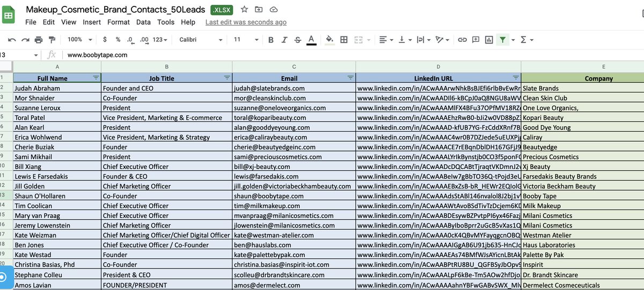Toggle bold formatting
This screenshot has height=290, width=644.
271,40
